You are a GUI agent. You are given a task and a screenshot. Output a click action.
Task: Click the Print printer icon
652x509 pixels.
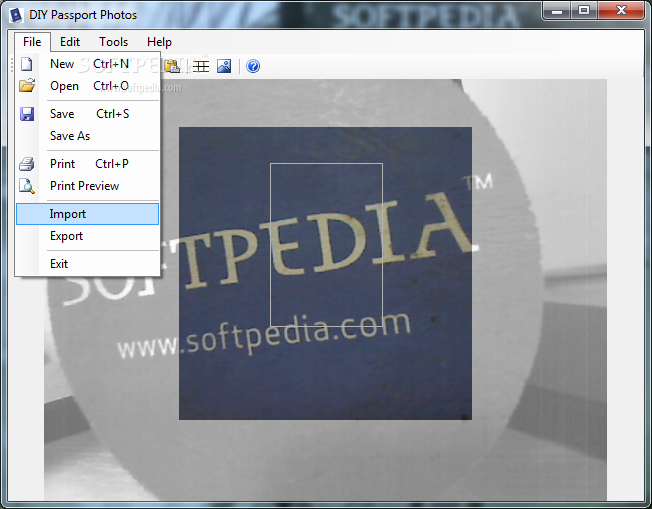pyautogui.click(x=27, y=164)
